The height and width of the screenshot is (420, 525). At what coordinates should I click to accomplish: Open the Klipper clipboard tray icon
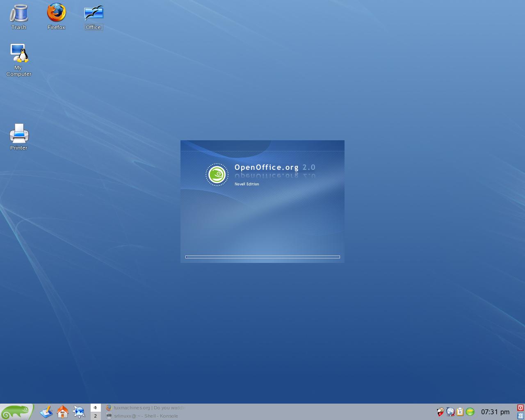tap(460, 412)
